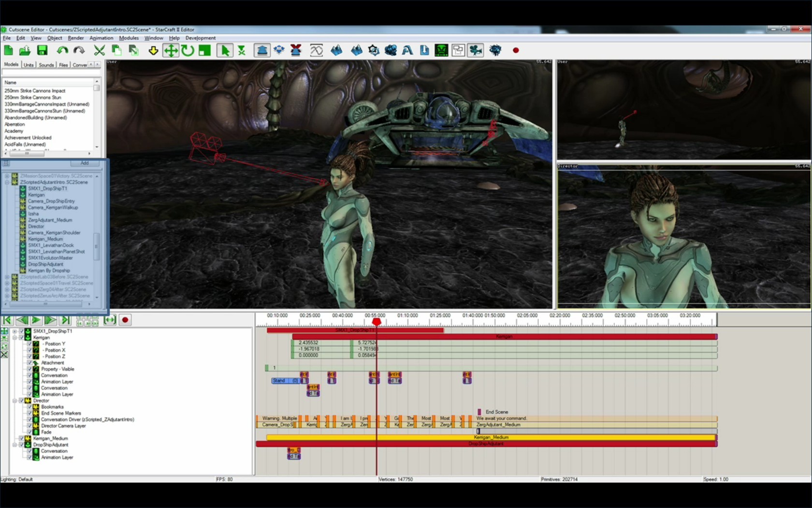This screenshot has width=812, height=508.
Task: Click the timeline record red button
Action: 125,320
